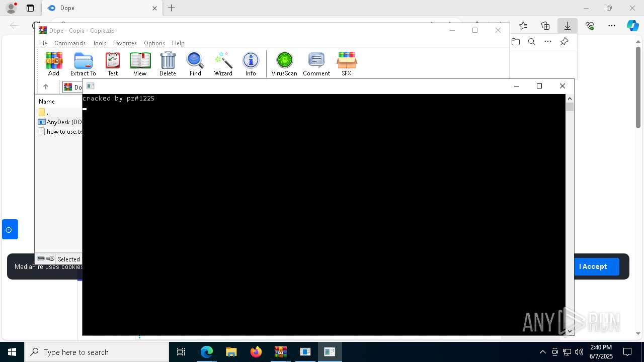Open Task View on taskbar

click(x=181, y=352)
